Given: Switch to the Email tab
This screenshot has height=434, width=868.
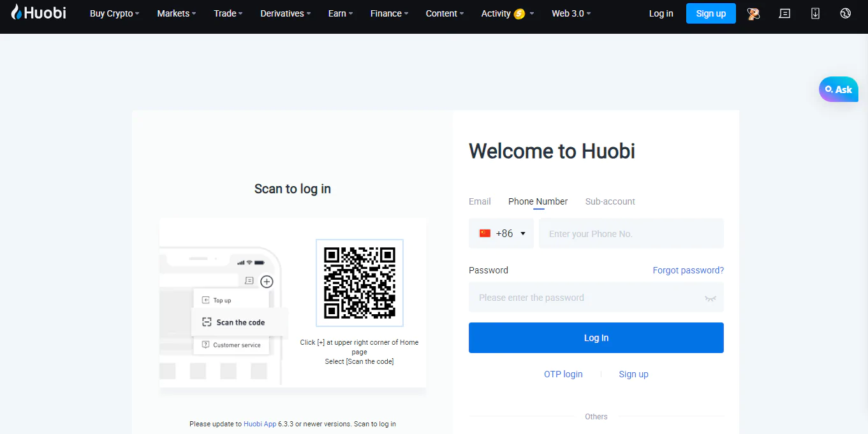Looking at the screenshot, I should [x=480, y=201].
